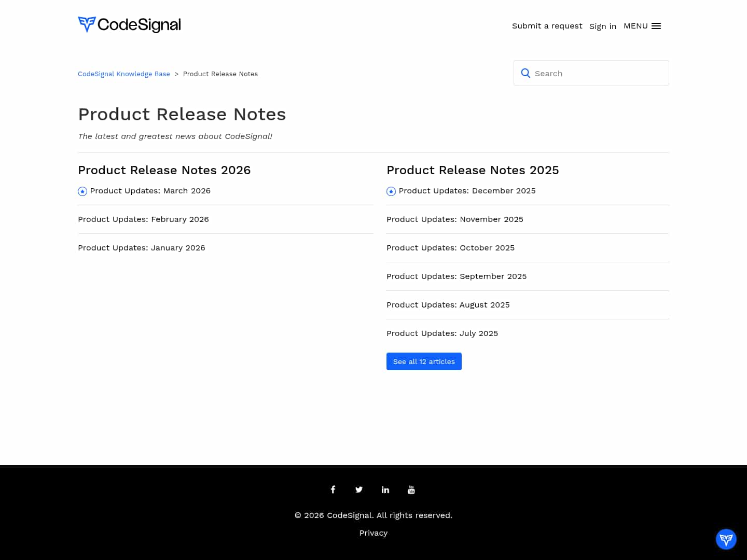
Task: Open CodeSignal's LinkedIn icon
Action: pos(385,489)
